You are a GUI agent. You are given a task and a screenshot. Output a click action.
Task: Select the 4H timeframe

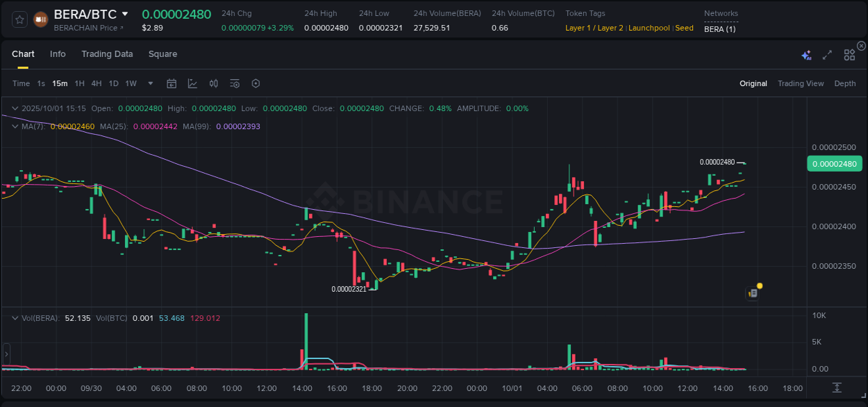[97, 83]
